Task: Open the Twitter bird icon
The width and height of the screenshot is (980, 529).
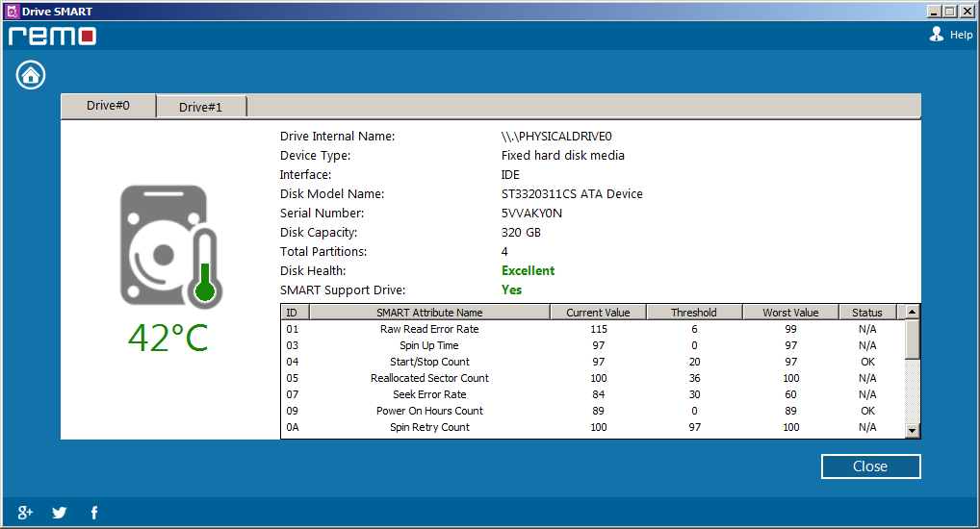Action: (60, 513)
